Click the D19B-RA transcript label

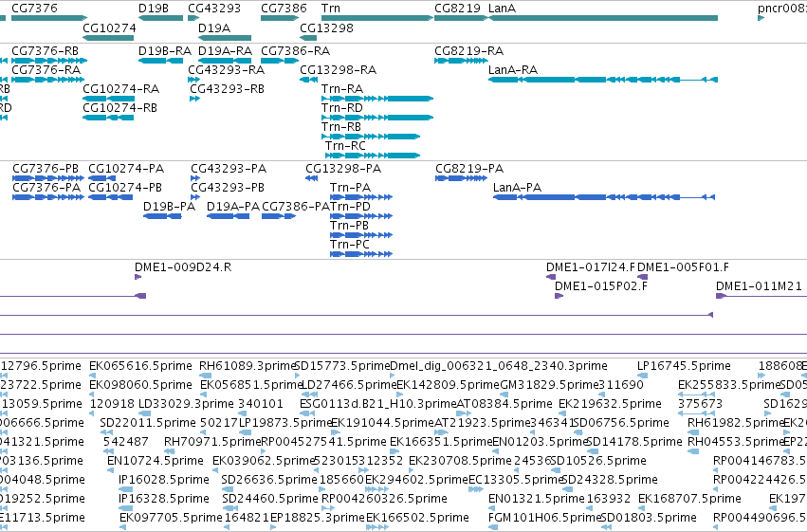[x=165, y=51]
